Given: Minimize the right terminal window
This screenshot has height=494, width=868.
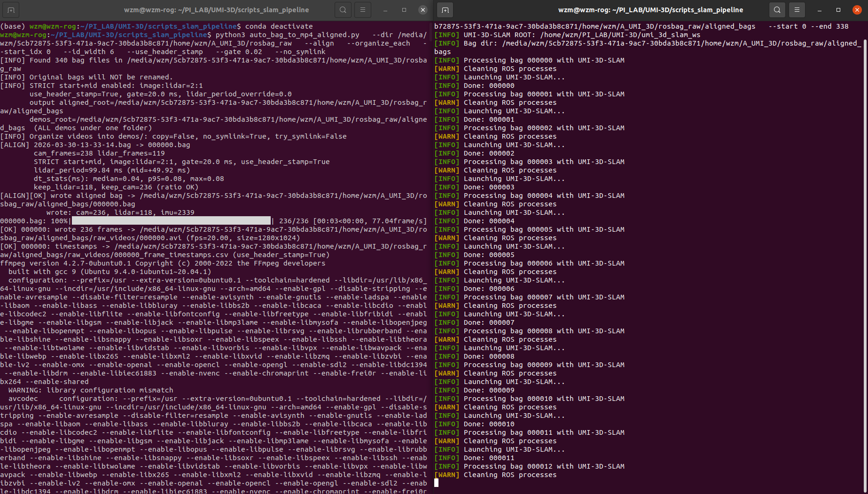Looking at the screenshot, I should (820, 10).
